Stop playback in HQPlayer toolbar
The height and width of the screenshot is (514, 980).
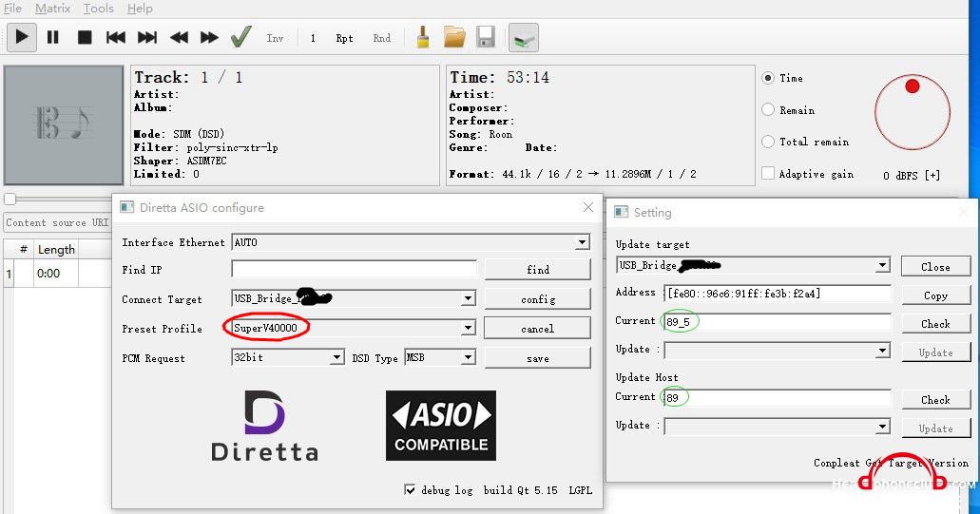(85, 37)
